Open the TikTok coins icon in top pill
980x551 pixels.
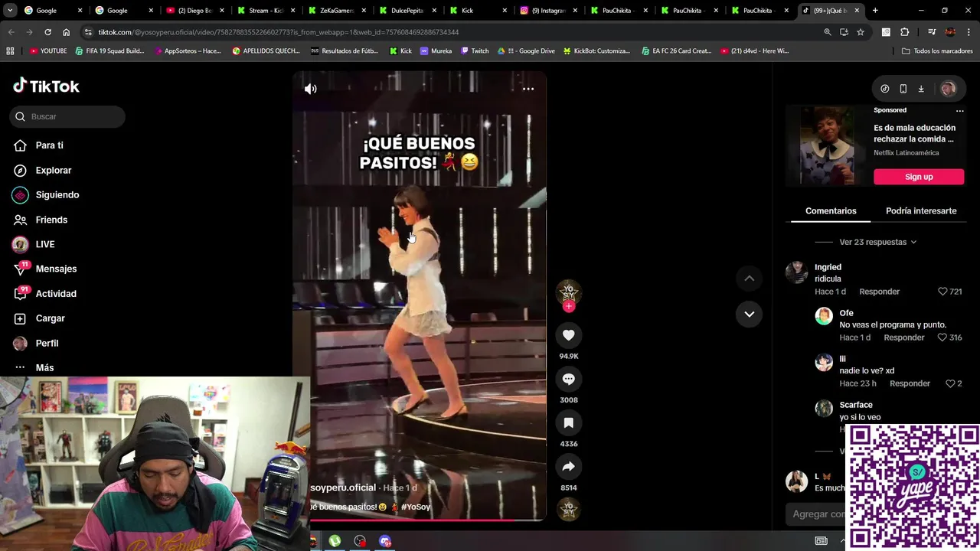coord(884,89)
